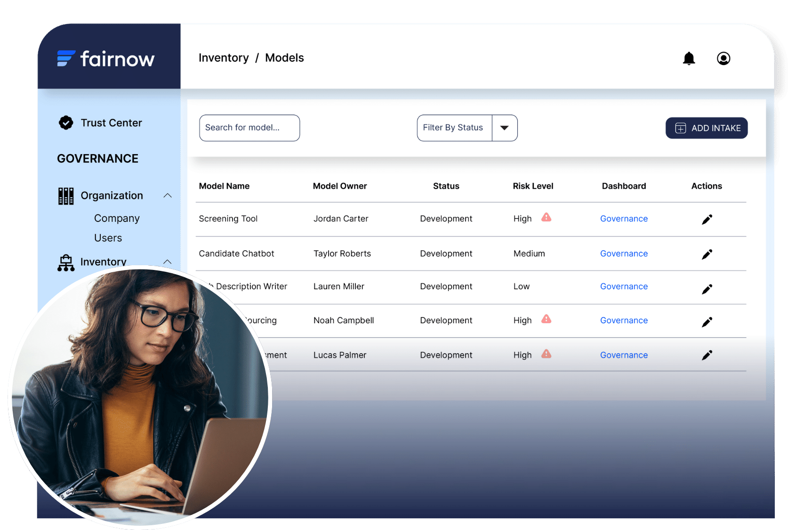Select the Candidate Chatbot model name

click(x=236, y=253)
